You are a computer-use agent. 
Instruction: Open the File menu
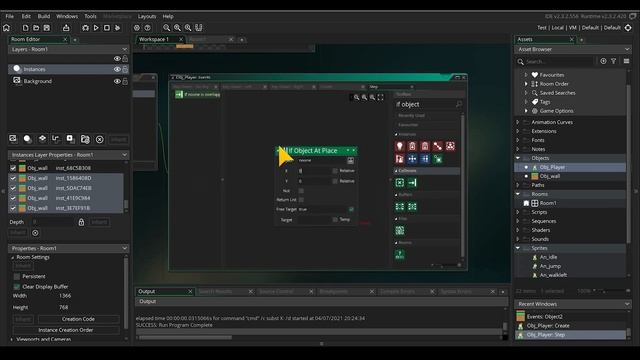click(10, 16)
